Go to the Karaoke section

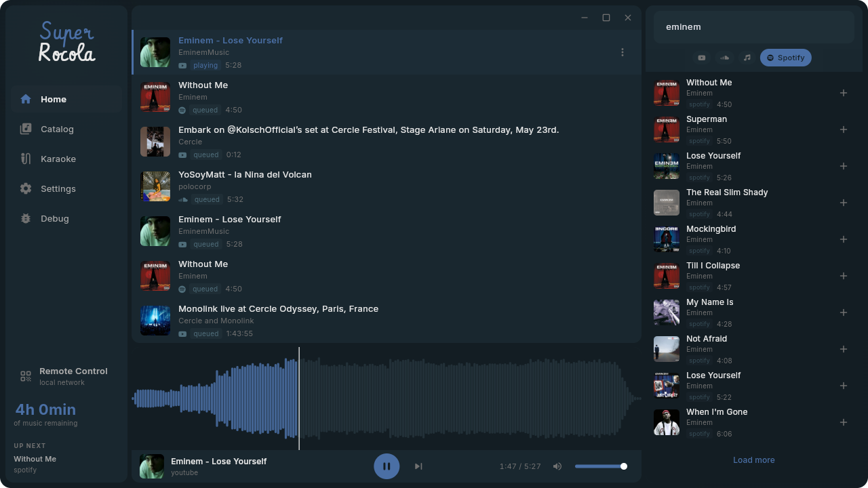[58, 159]
